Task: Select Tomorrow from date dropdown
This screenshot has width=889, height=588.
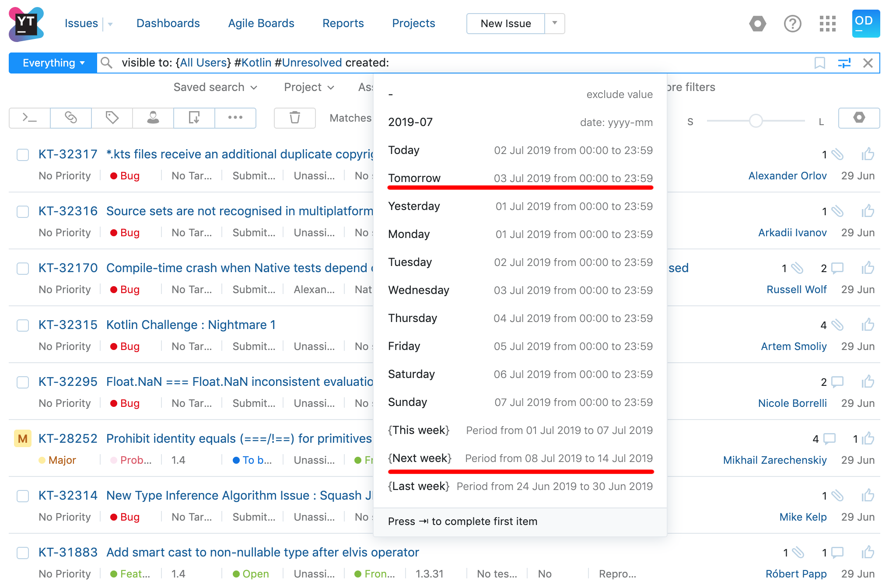Action: point(415,178)
